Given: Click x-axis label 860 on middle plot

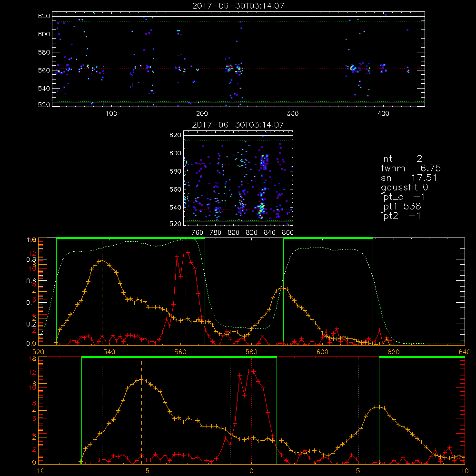Looking at the screenshot, I should tap(288, 233).
